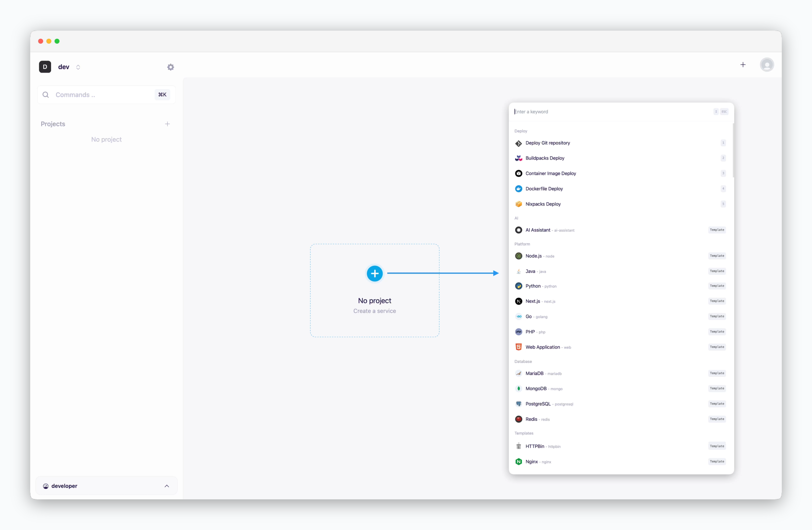Viewport: 812px width, 530px height.
Task: Click the PostgreSQL elephant icon
Action: [518, 404]
